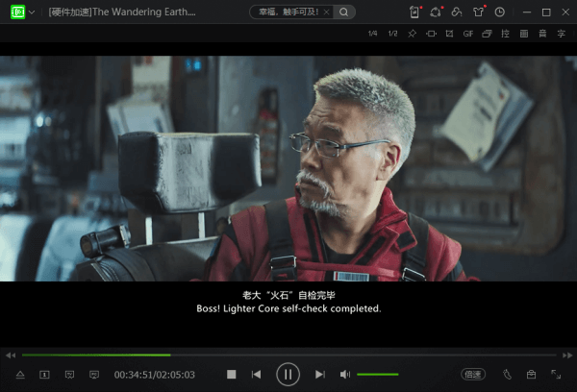The width and height of the screenshot is (577, 392).
Task: Open the picture settings panel icon
Action: [x=524, y=34]
